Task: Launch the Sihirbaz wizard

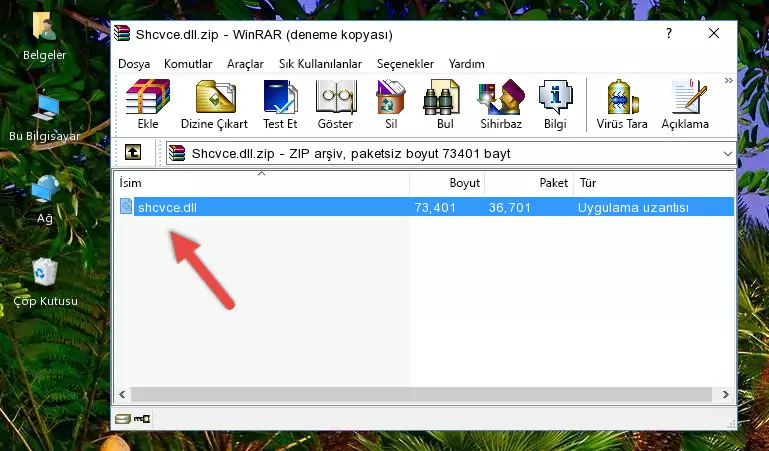Action: pos(501,104)
